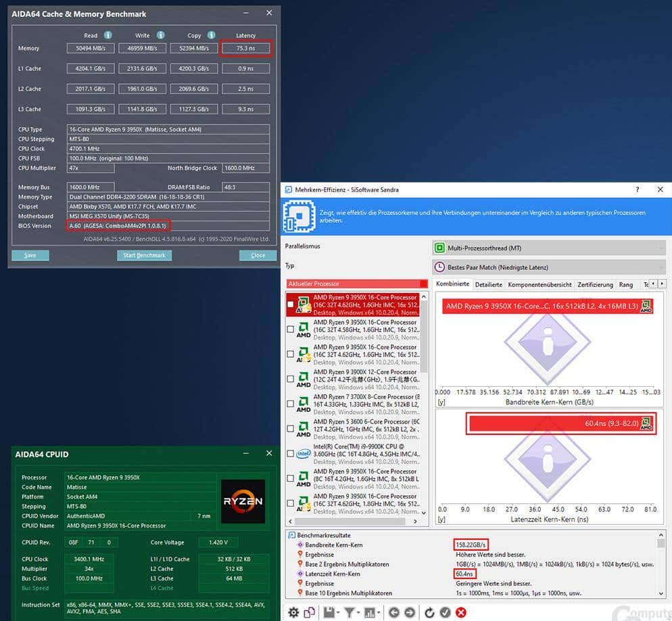The image size is (672, 621).
Task: Toggle checkbox for Ryzen 9 3900X 12-Core entry
Action: [290, 379]
